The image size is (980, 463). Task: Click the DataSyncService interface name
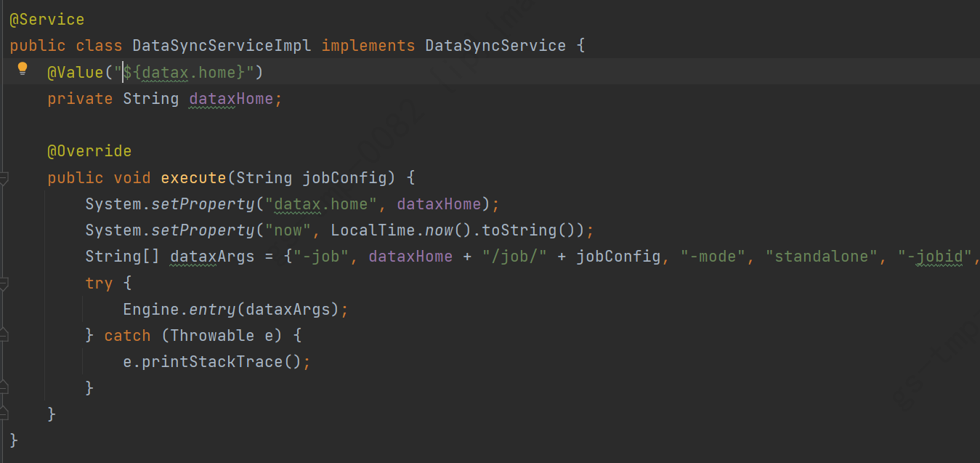click(x=495, y=45)
